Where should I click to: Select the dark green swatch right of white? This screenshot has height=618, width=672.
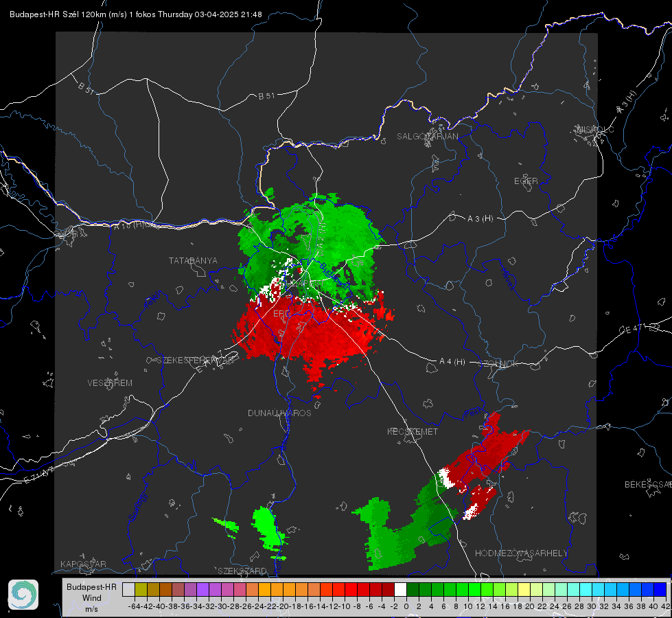[x=413, y=590]
